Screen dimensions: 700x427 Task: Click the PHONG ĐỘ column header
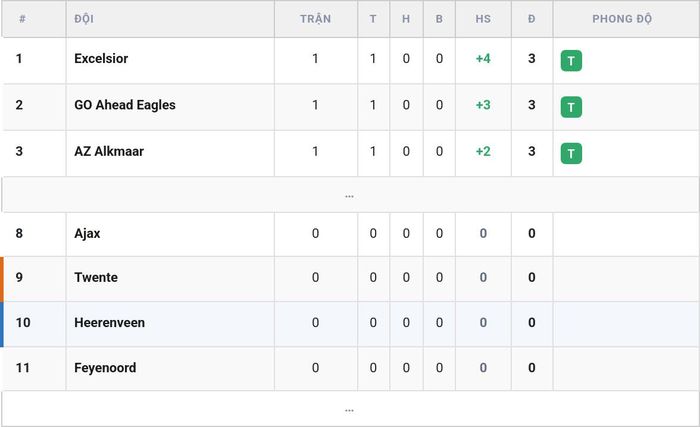(622, 19)
